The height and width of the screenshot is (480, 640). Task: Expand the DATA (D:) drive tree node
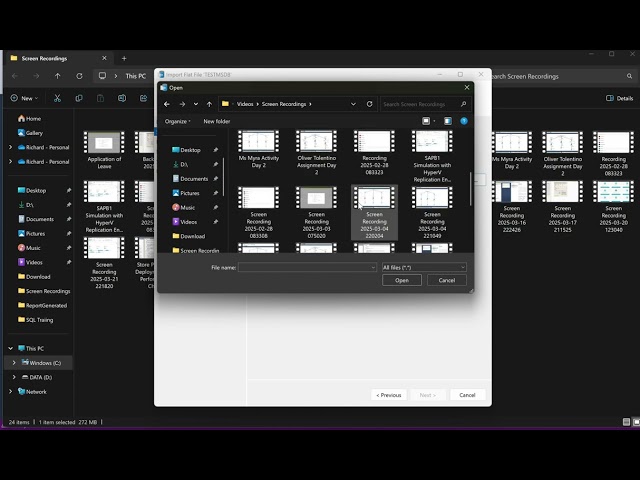pos(13,377)
